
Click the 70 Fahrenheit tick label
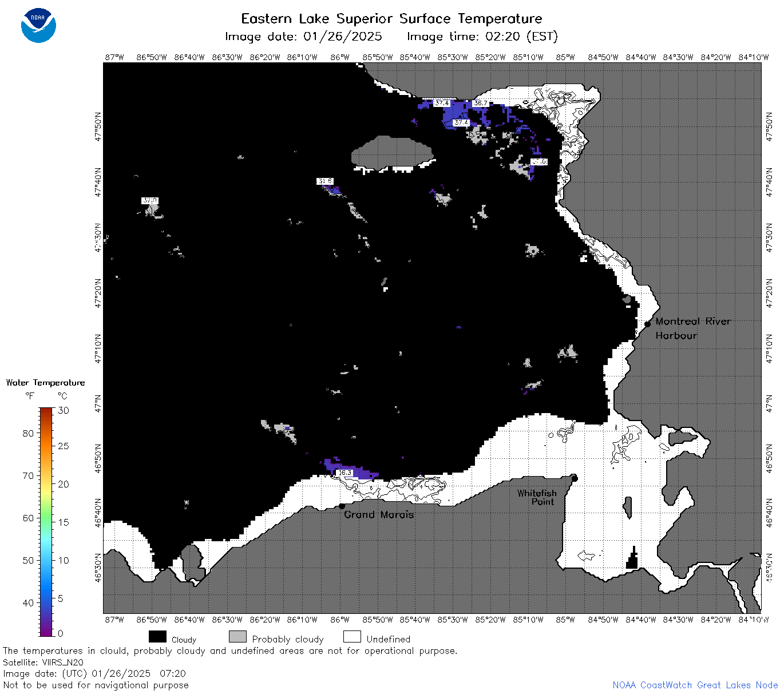pyautogui.click(x=28, y=475)
